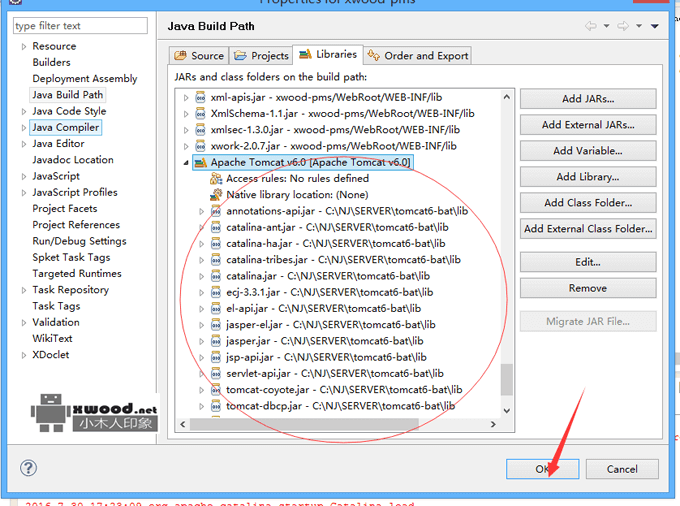Click the el-api.jar icon
The width and height of the screenshot is (680, 506).
tap(216, 309)
